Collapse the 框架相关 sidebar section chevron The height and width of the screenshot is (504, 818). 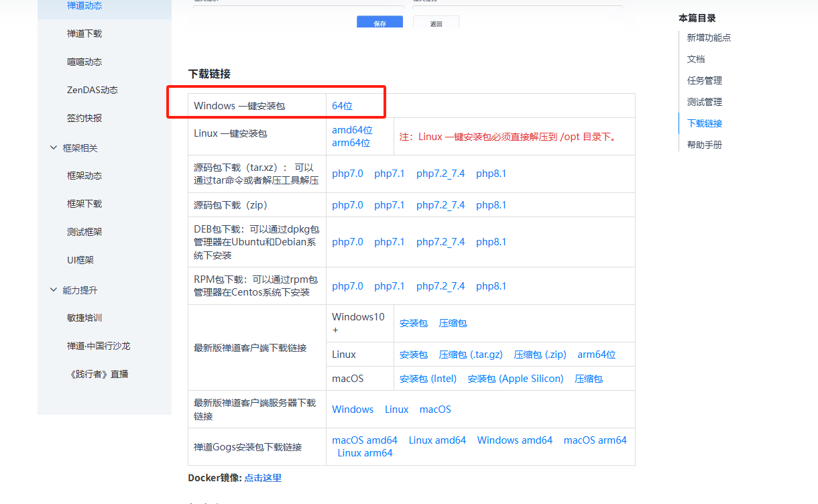coord(54,147)
